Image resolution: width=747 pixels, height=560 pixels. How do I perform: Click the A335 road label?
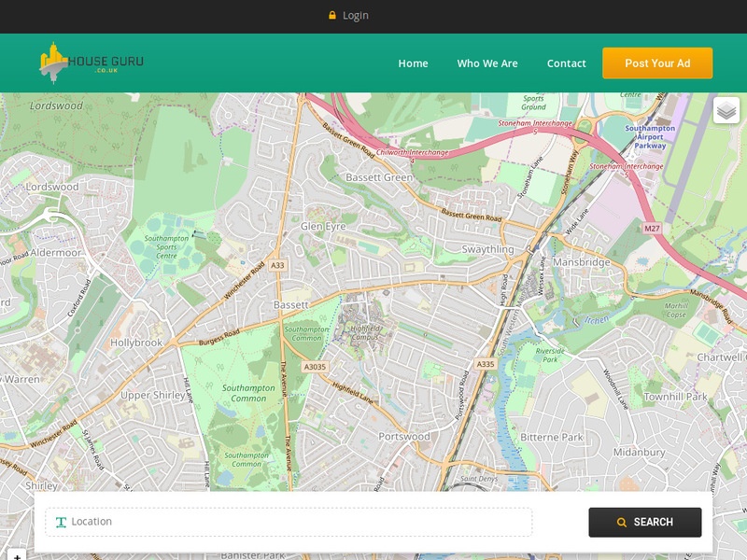pos(486,364)
